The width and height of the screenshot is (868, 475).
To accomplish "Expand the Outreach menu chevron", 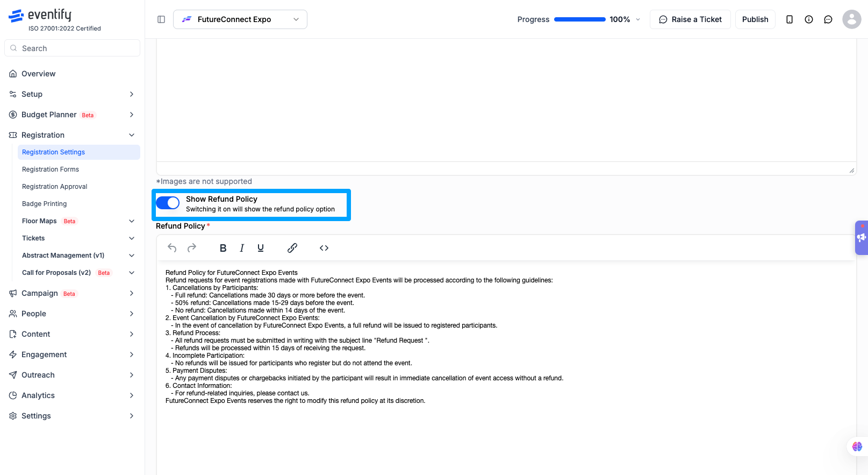I will (132, 375).
